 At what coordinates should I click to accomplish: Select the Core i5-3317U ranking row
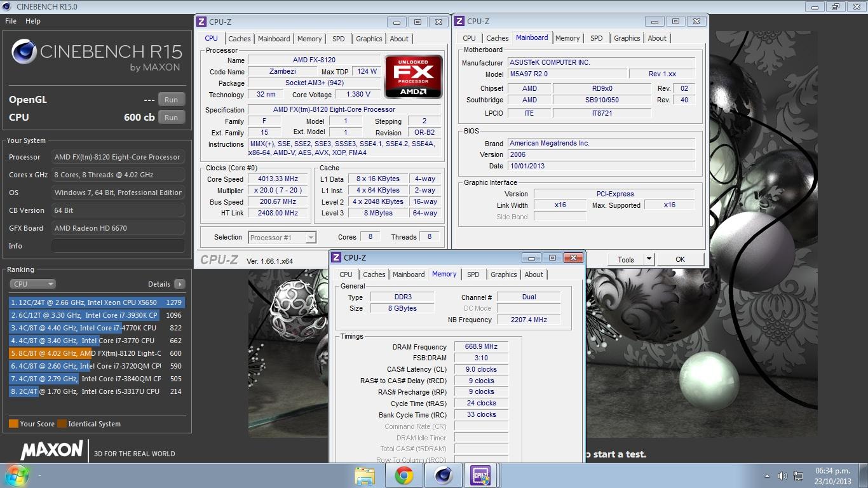(x=96, y=391)
